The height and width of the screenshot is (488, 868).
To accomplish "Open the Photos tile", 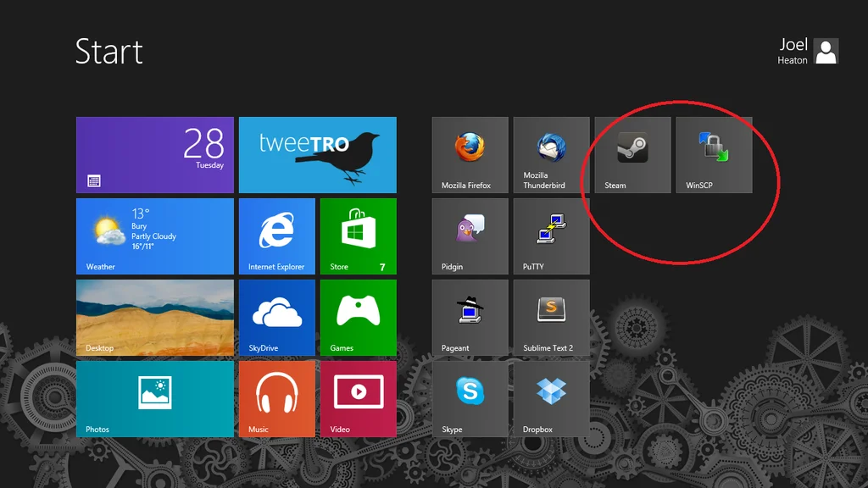I will point(155,399).
